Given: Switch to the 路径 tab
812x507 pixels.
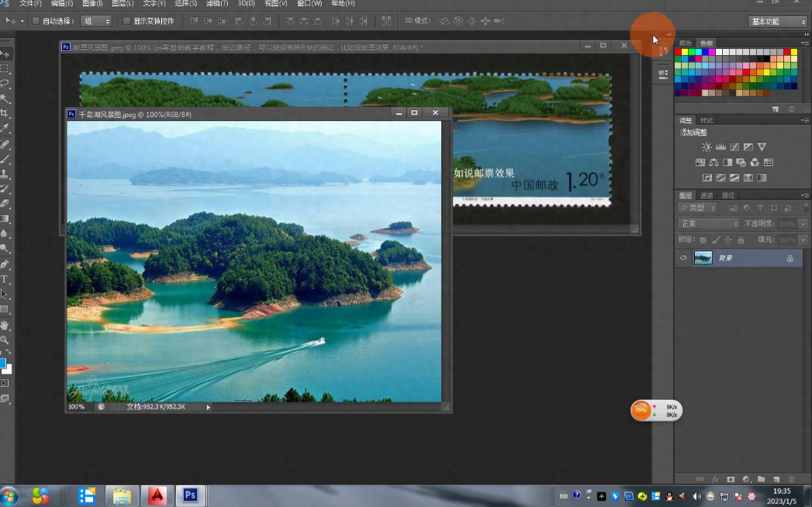Looking at the screenshot, I should tap(728, 195).
